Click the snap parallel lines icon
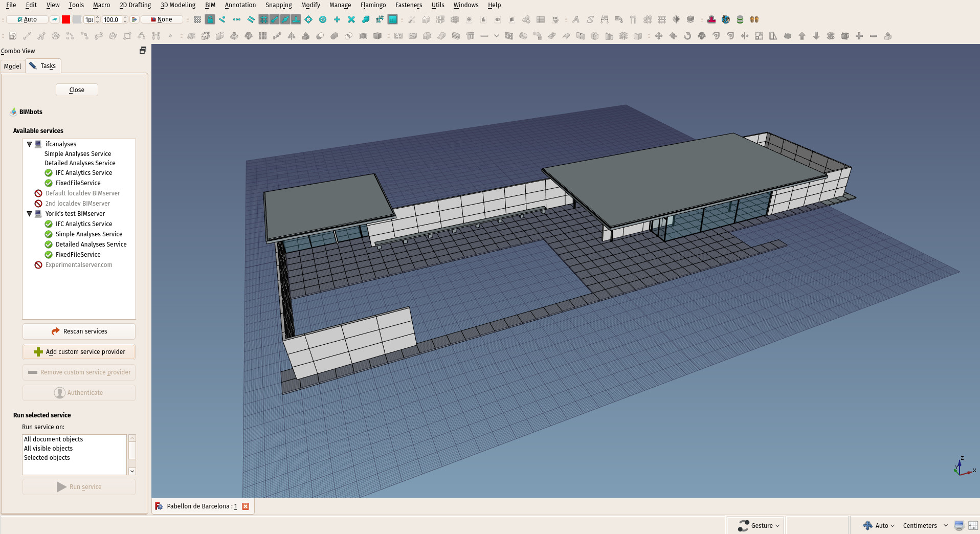Viewport: 980px width, 534px height. 251,19
